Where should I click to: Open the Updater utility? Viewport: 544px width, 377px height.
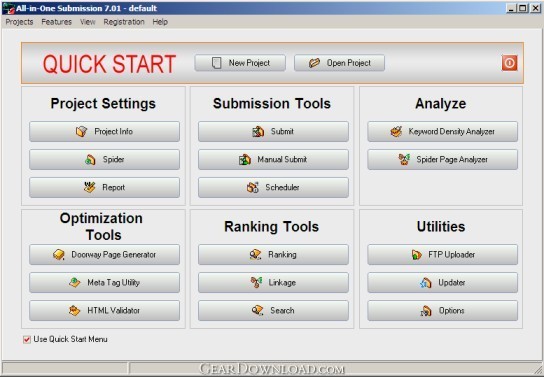point(443,283)
